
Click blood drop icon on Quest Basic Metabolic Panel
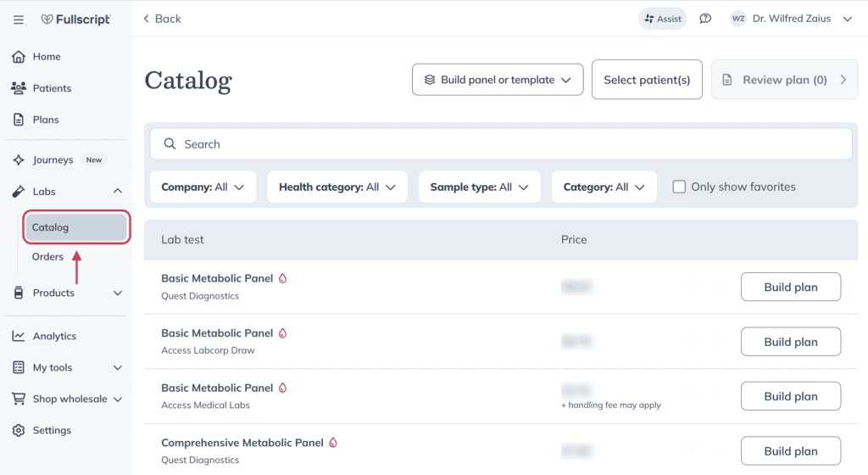[x=283, y=278]
